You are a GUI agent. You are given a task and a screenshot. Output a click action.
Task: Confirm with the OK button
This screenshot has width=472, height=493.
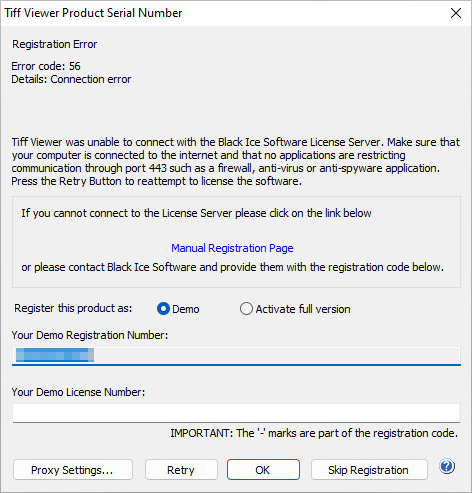pyautogui.click(x=263, y=470)
